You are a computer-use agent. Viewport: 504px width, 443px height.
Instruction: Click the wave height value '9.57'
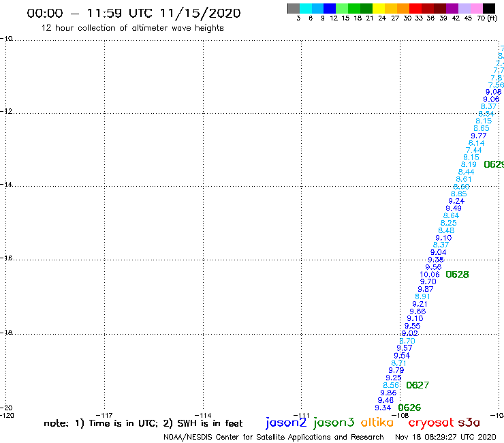click(405, 348)
